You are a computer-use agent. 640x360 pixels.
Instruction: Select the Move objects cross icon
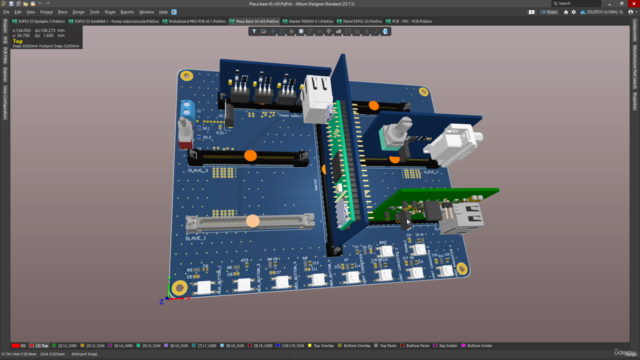pyautogui.click(x=273, y=31)
